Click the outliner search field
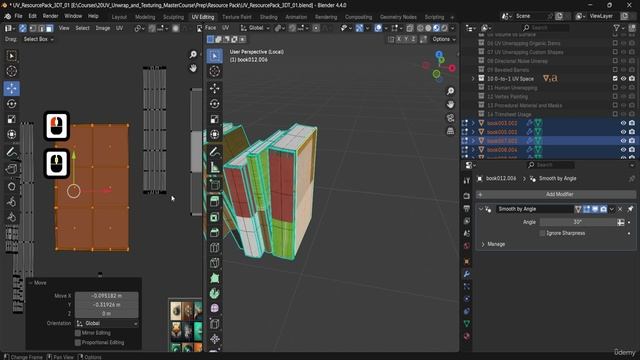 pyautogui.click(x=545, y=28)
